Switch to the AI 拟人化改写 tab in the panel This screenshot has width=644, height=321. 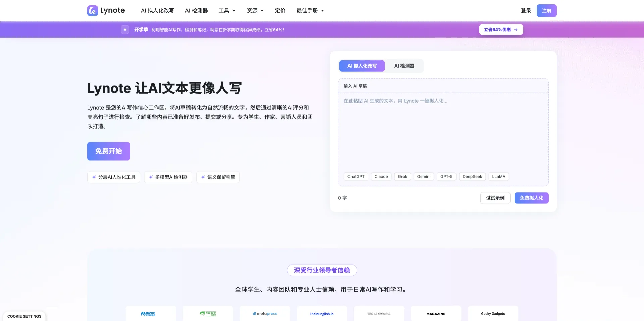pyautogui.click(x=362, y=66)
